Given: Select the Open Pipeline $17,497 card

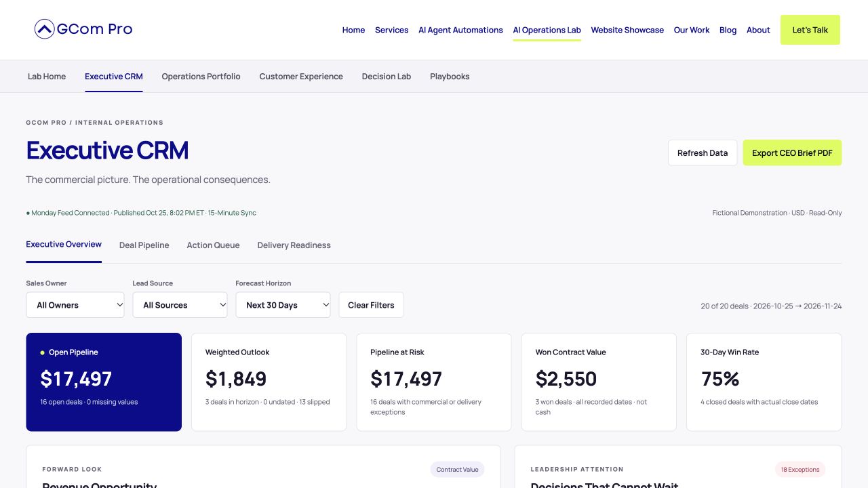Looking at the screenshot, I should tap(104, 382).
